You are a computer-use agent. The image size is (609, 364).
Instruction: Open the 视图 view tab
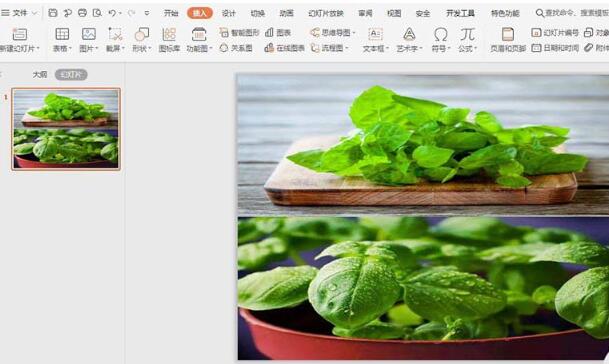tap(394, 13)
